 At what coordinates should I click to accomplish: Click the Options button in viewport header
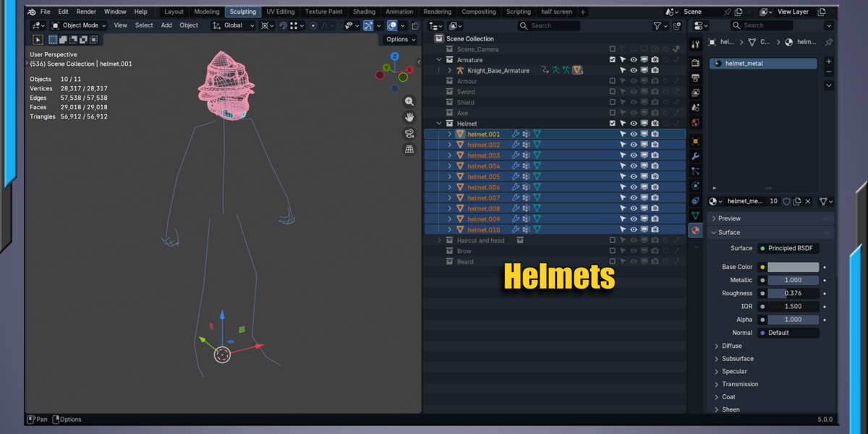[x=400, y=40]
